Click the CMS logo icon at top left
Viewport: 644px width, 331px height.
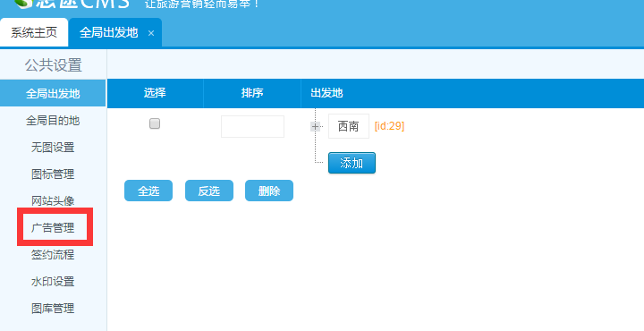click(23, 4)
